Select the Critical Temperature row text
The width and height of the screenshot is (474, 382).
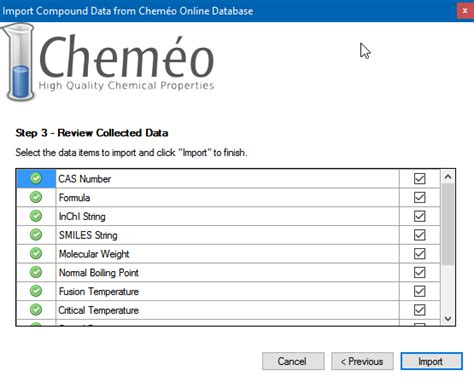pyautogui.click(x=98, y=310)
